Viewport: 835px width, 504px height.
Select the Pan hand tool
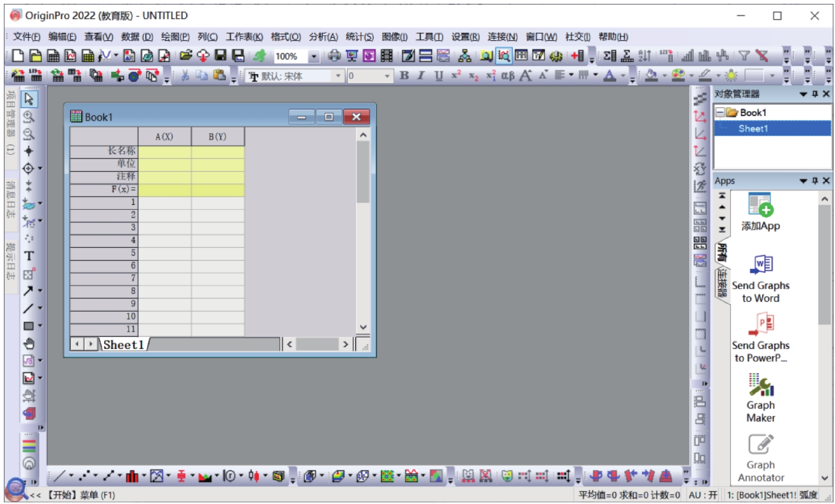(29, 343)
